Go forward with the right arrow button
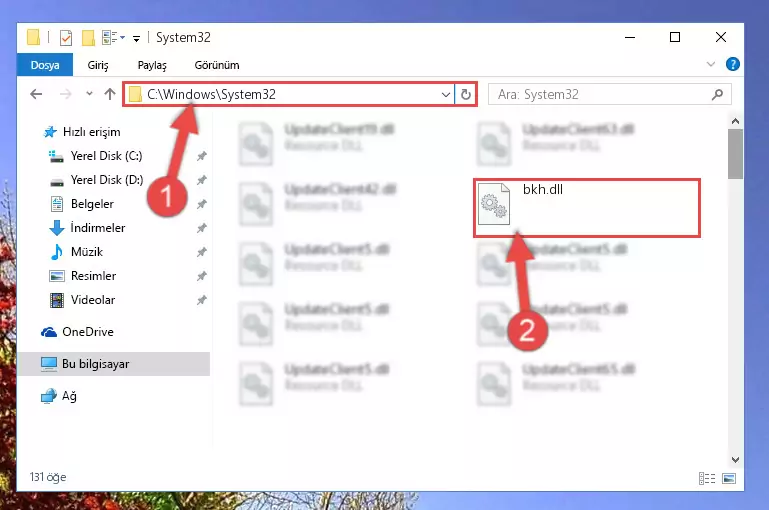The width and height of the screenshot is (769, 510). click(x=65, y=94)
